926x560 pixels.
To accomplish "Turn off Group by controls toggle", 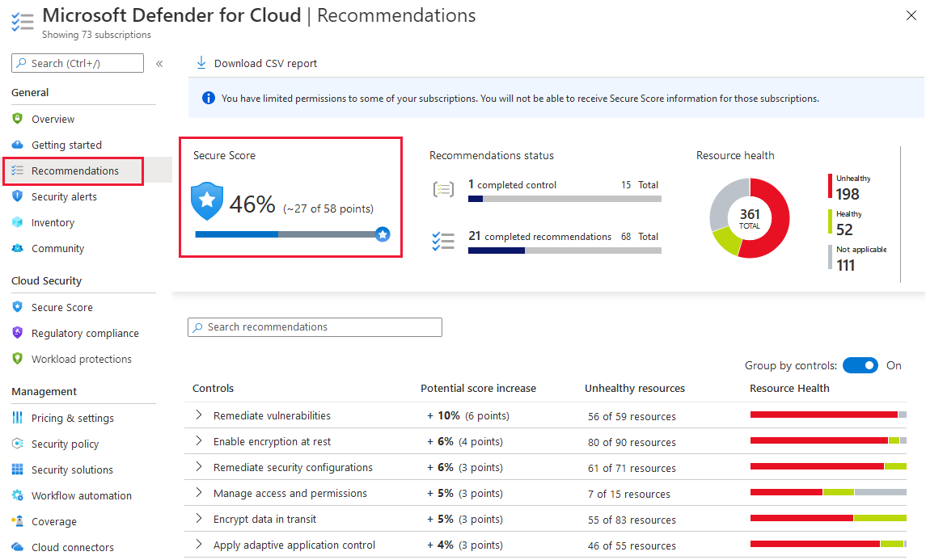I will tap(860, 365).
